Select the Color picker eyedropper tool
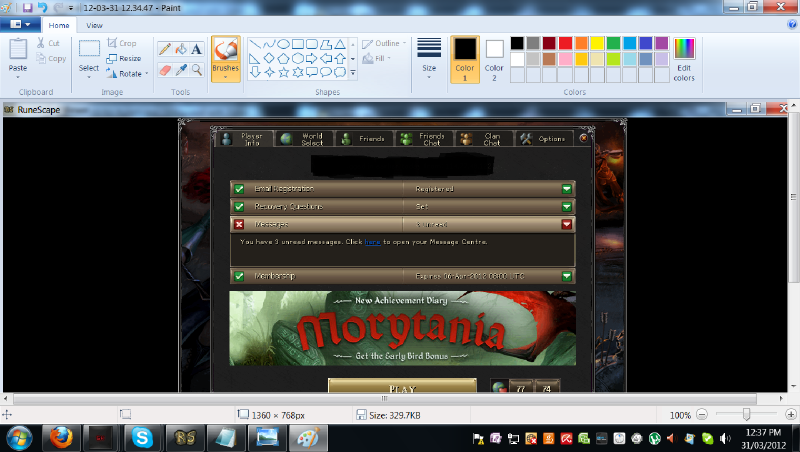 [181, 70]
